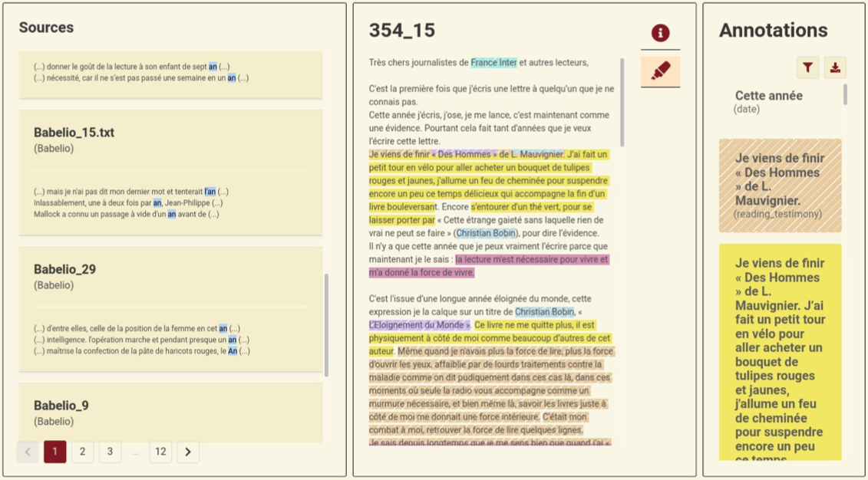Click the info icon beside 354_15
This screenshot has width=868, height=480.
660,33
